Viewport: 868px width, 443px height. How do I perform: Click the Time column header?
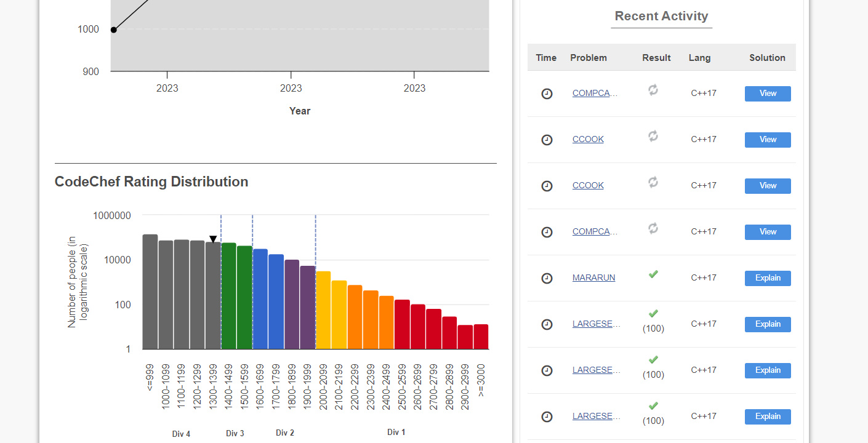[x=546, y=58]
